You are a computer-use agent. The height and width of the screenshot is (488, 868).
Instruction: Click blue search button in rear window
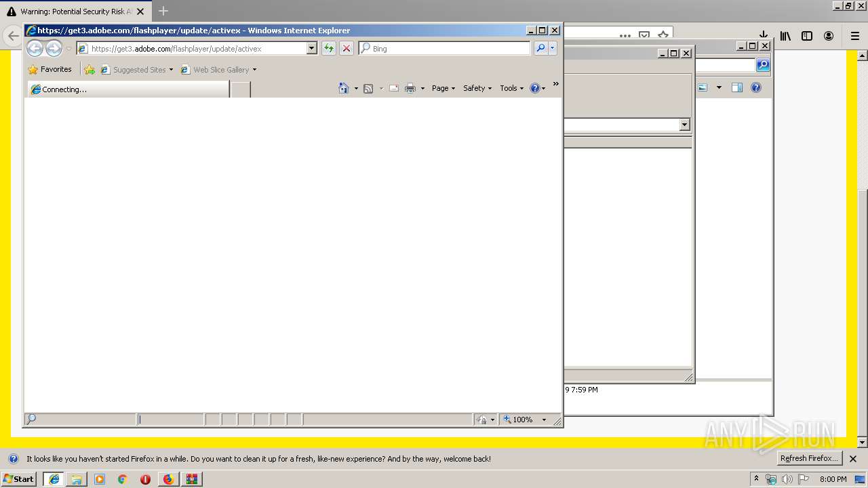coord(763,65)
